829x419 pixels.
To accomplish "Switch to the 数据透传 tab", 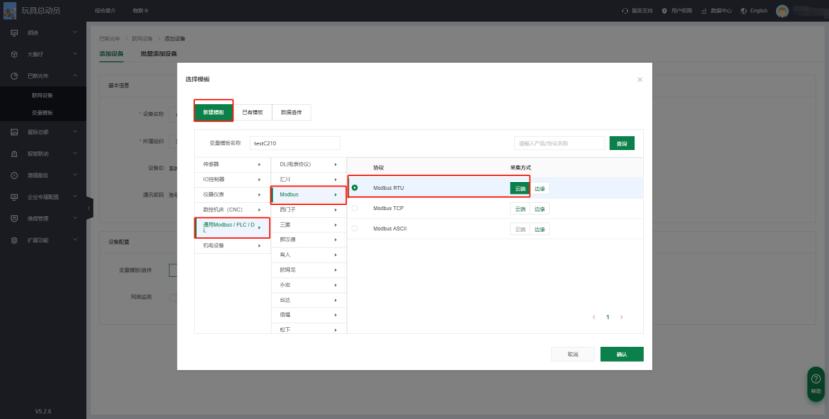I will pos(291,112).
